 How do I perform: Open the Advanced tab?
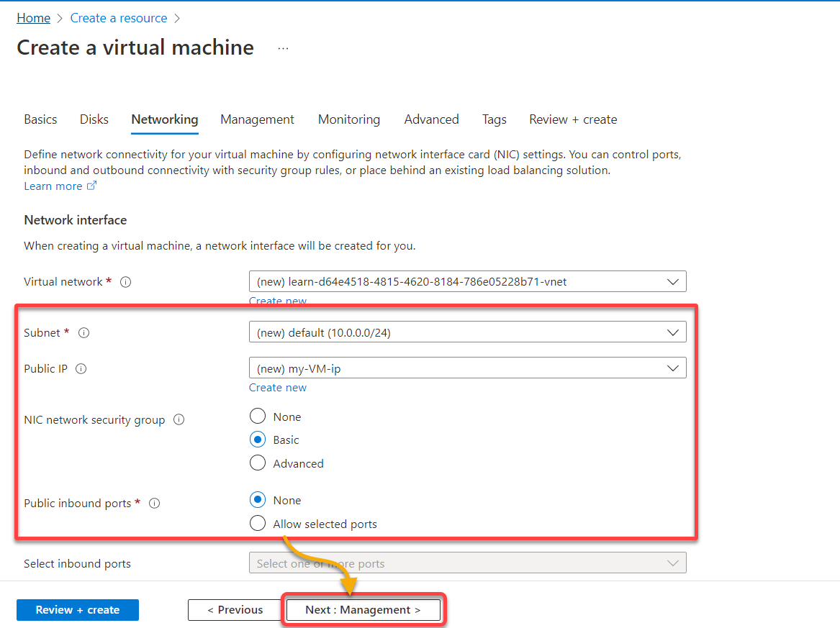click(431, 119)
